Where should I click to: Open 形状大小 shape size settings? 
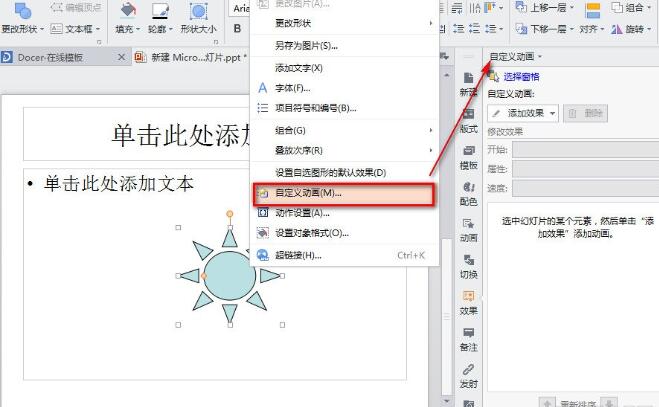coord(198,18)
